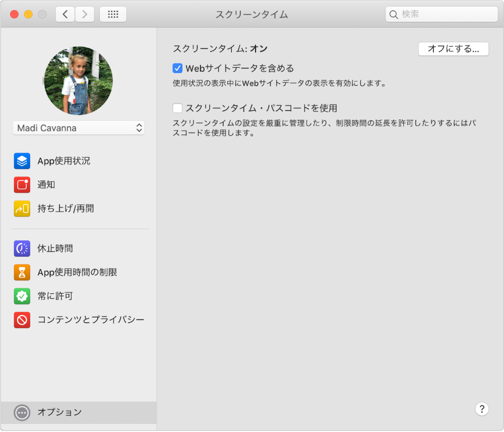Click the yellow 持ち上げ/再開 icon
This screenshot has width=504, height=432.
(x=22, y=209)
